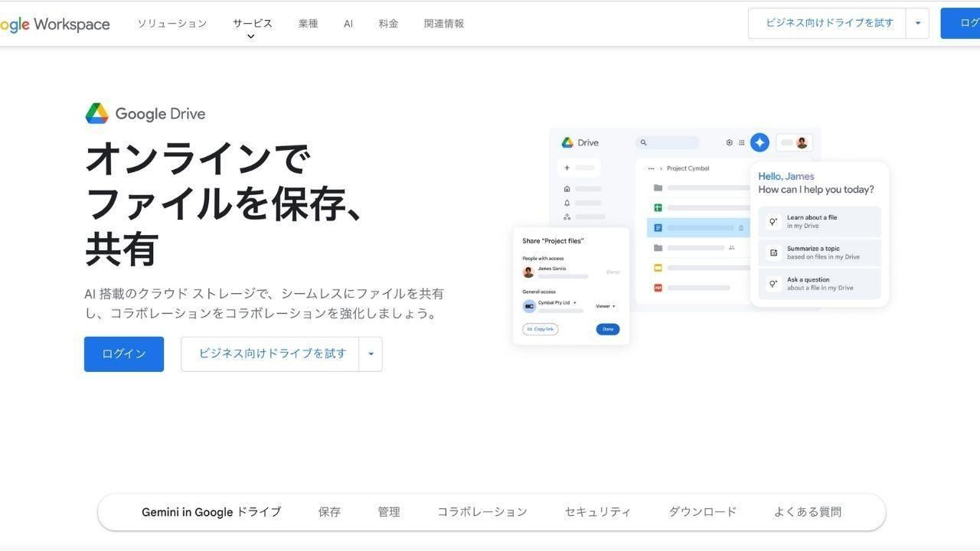Select the よくある質問 tab
This screenshot has width=980, height=551.
click(808, 512)
